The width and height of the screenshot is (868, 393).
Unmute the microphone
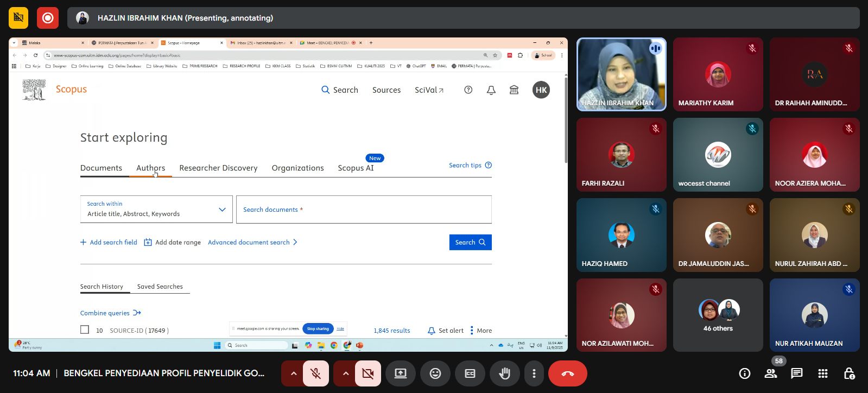pyautogui.click(x=315, y=373)
